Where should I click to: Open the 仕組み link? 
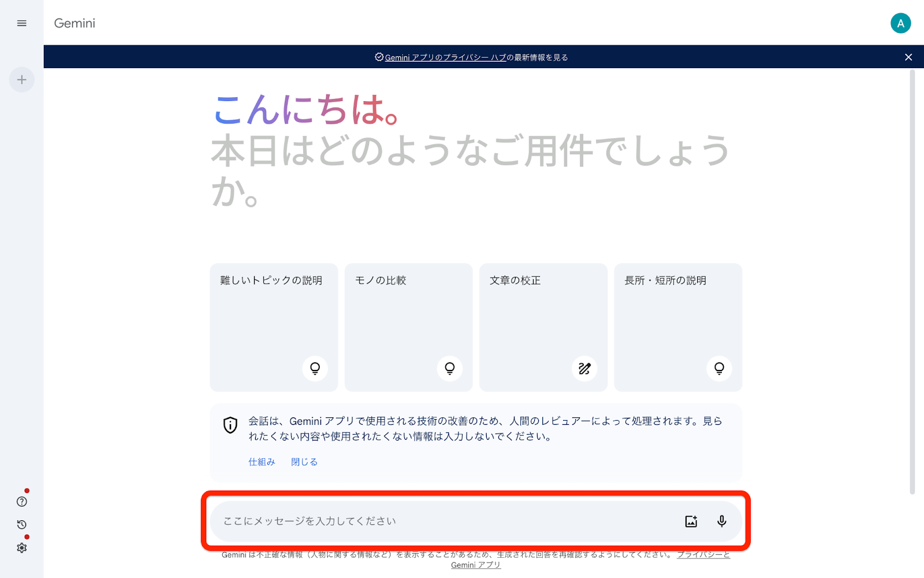(262, 462)
